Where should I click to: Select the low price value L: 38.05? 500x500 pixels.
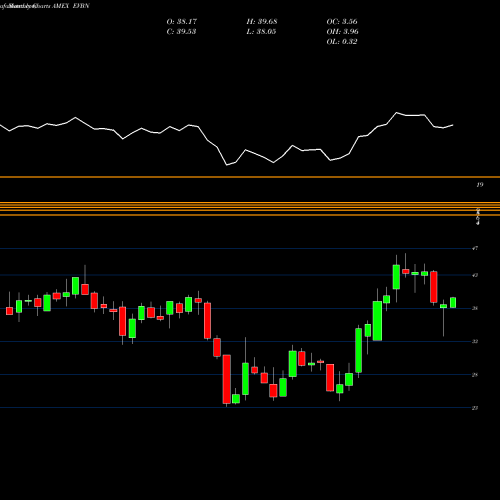[x=261, y=32]
